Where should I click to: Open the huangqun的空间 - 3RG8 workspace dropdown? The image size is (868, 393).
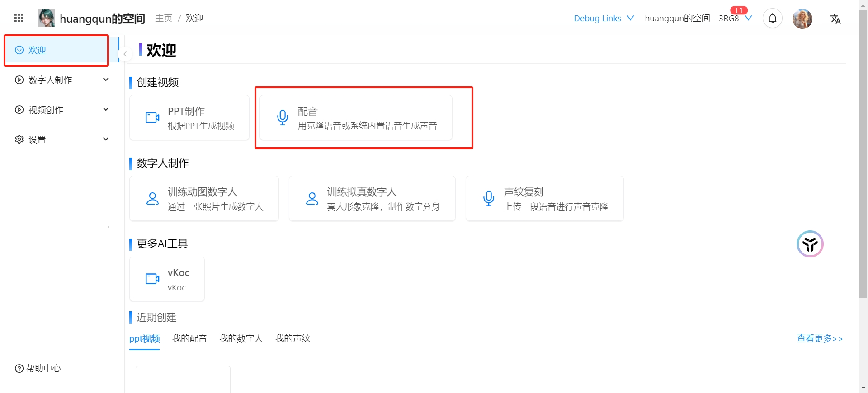point(698,19)
